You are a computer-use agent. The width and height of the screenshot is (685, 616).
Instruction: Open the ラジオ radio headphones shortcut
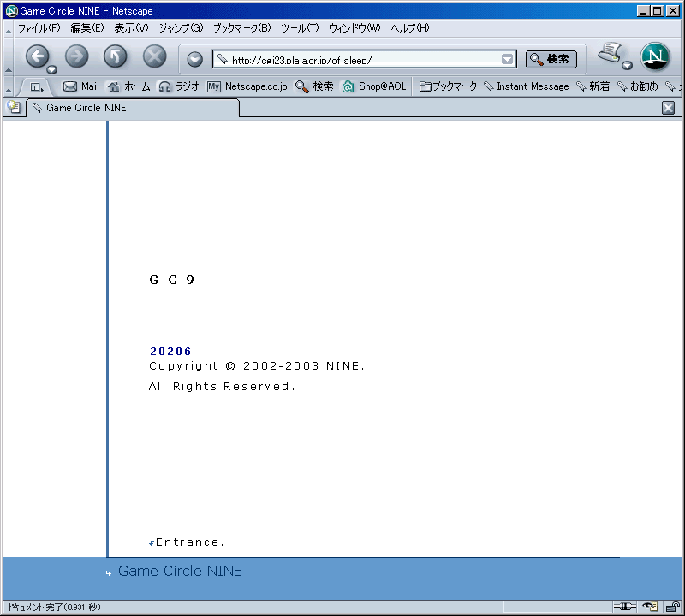[x=179, y=86]
